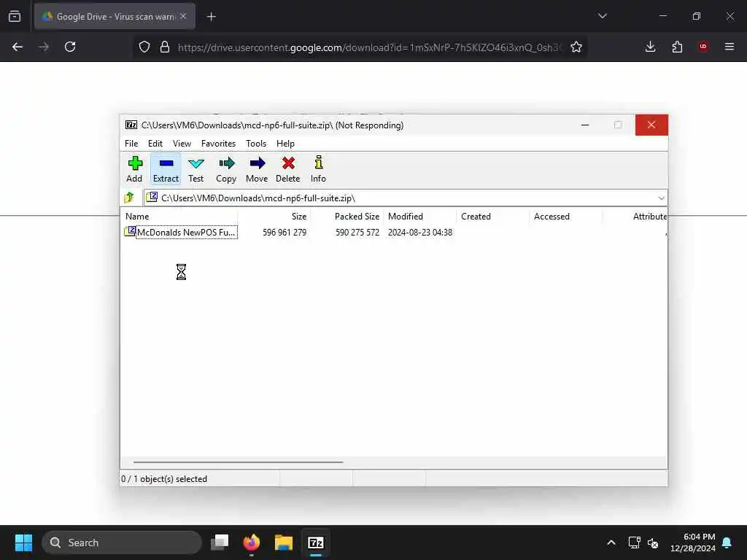The image size is (747, 560).
Task: Click the packed size 590 275 572
Action: tap(357, 233)
